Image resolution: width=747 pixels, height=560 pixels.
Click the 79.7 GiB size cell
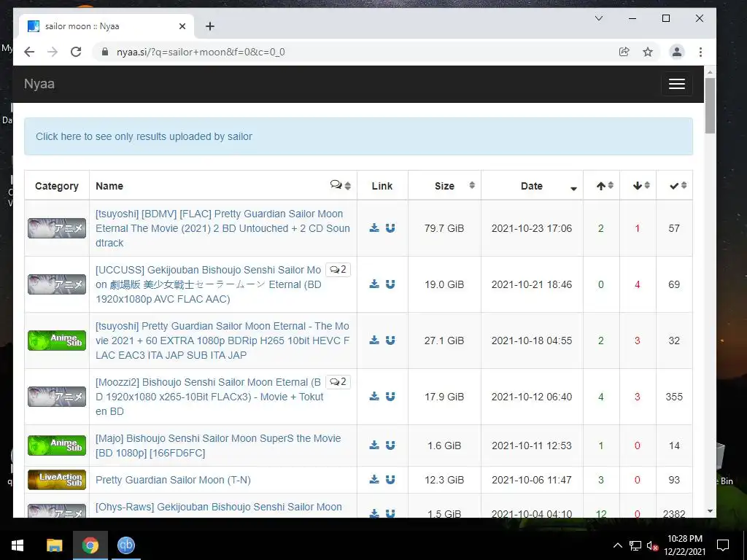[444, 228]
